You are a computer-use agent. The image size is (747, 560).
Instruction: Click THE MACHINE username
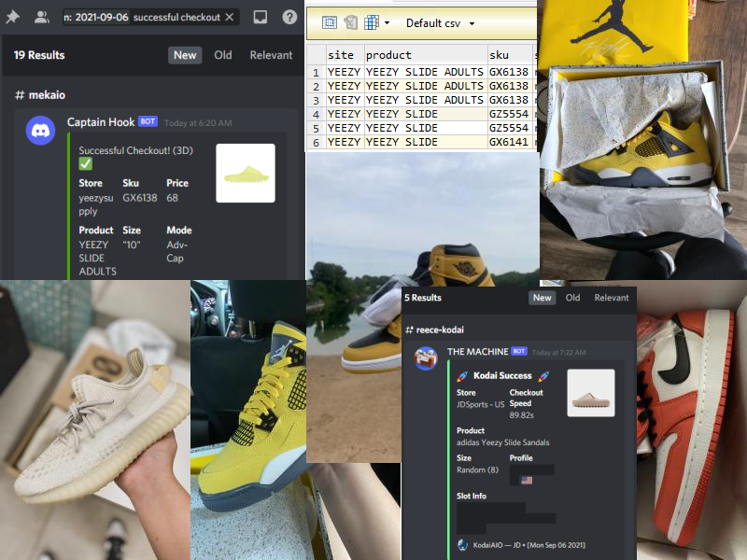click(477, 352)
